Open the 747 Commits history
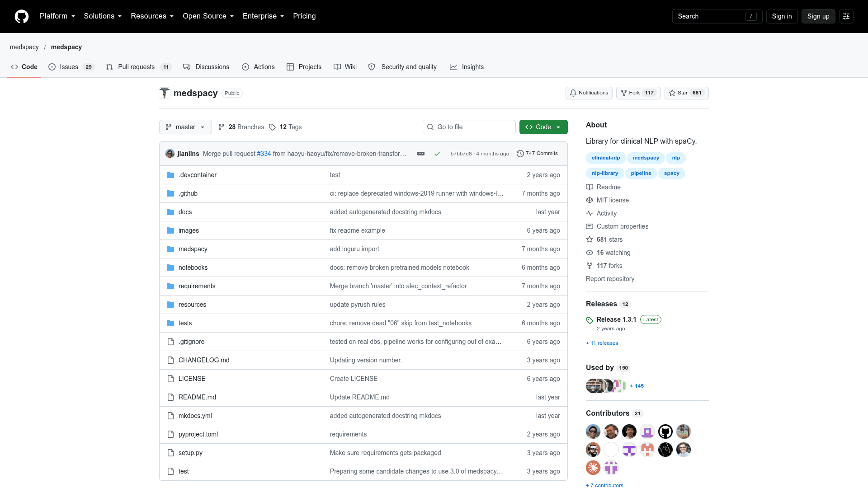The image size is (868, 488). 537,154
